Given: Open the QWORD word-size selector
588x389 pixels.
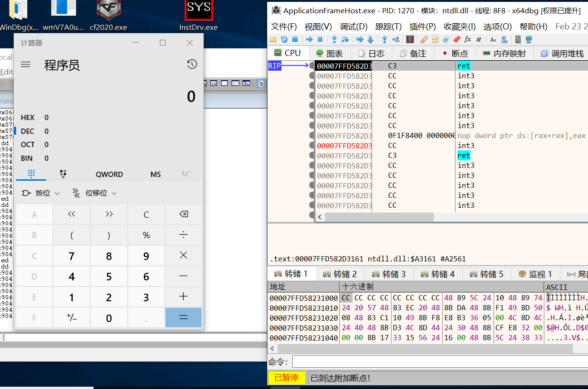Looking at the screenshot, I should tap(109, 174).
